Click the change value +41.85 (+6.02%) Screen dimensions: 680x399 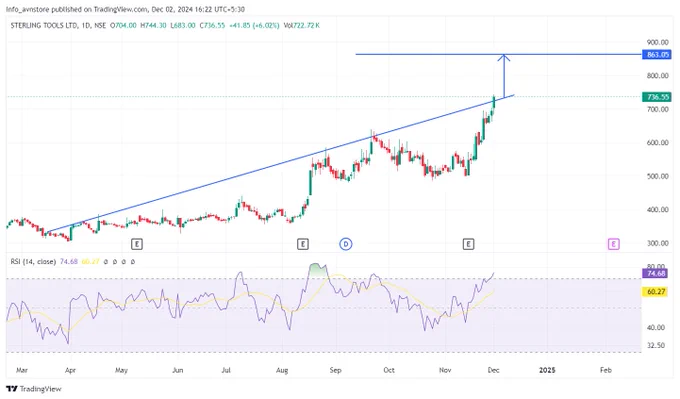pos(254,26)
